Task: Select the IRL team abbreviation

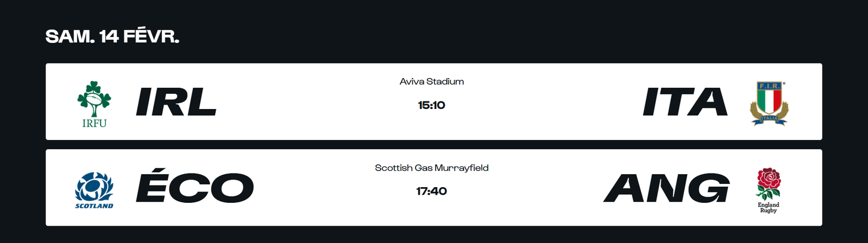Action: (x=176, y=102)
